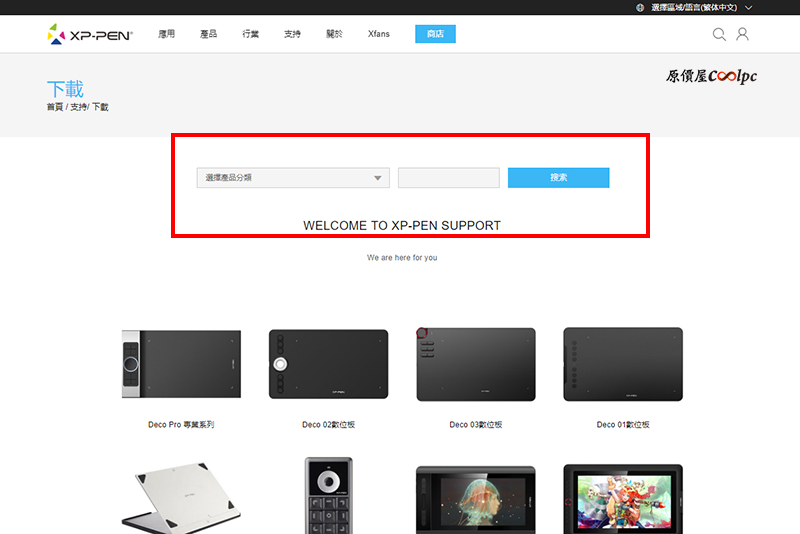Screen dimensions: 800x534
Task: Click the globe region icon
Action: [x=640, y=8]
